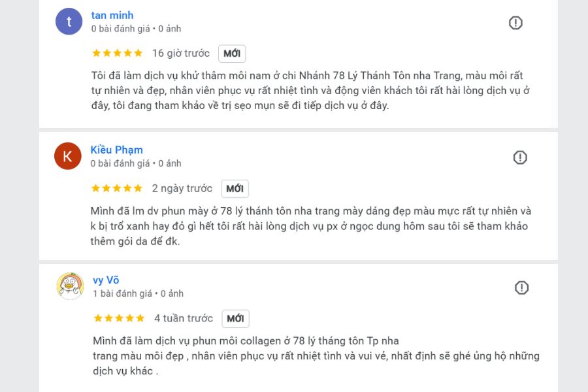The height and width of the screenshot is (392, 588).
Task: Click the '16 giờ trước' timestamp
Action: click(182, 54)
